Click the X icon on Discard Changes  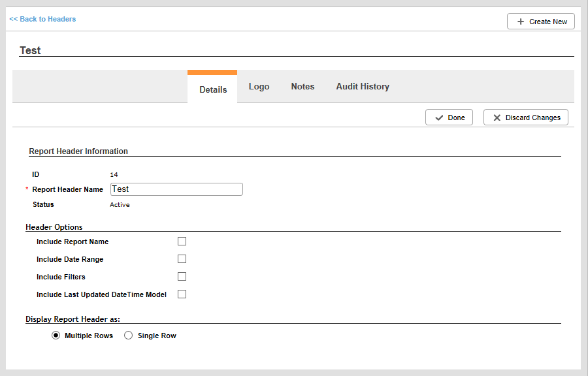pyautogui.click(x=497, y=117)
